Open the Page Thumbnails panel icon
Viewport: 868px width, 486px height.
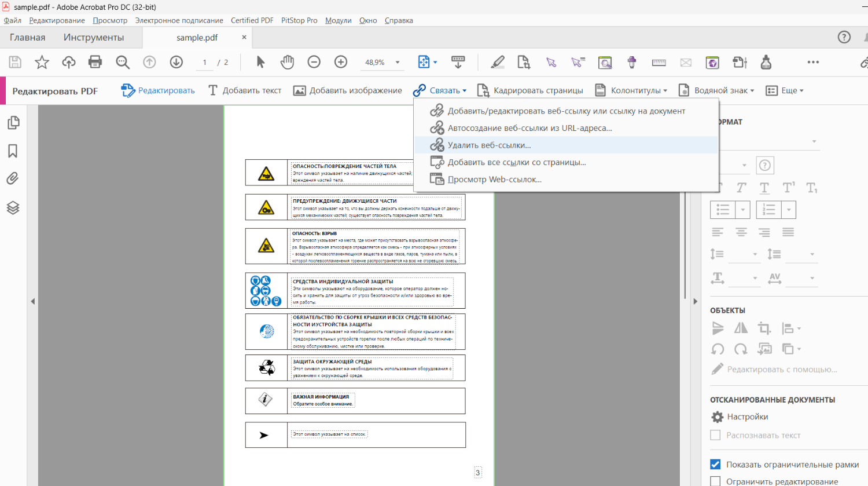coord(13,123)
